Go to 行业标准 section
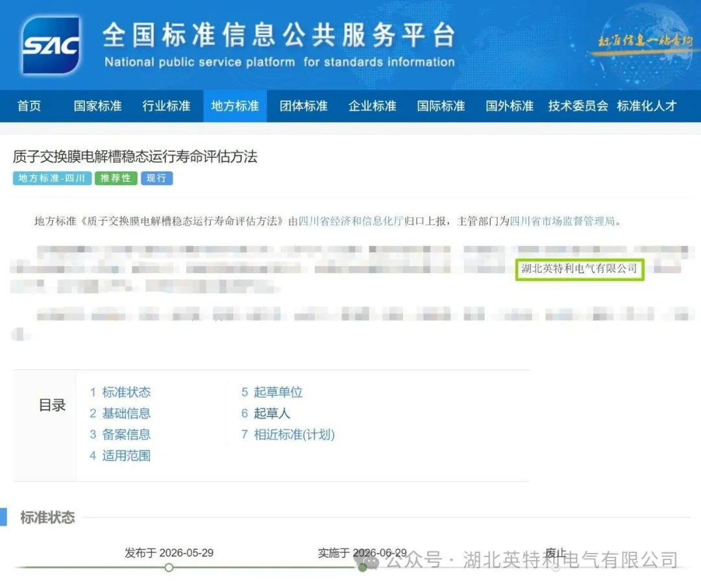 pos(166,106)
